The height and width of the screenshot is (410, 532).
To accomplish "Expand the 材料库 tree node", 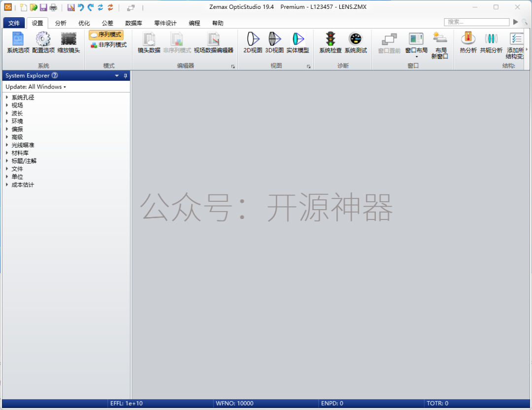I will pos(7,153).
